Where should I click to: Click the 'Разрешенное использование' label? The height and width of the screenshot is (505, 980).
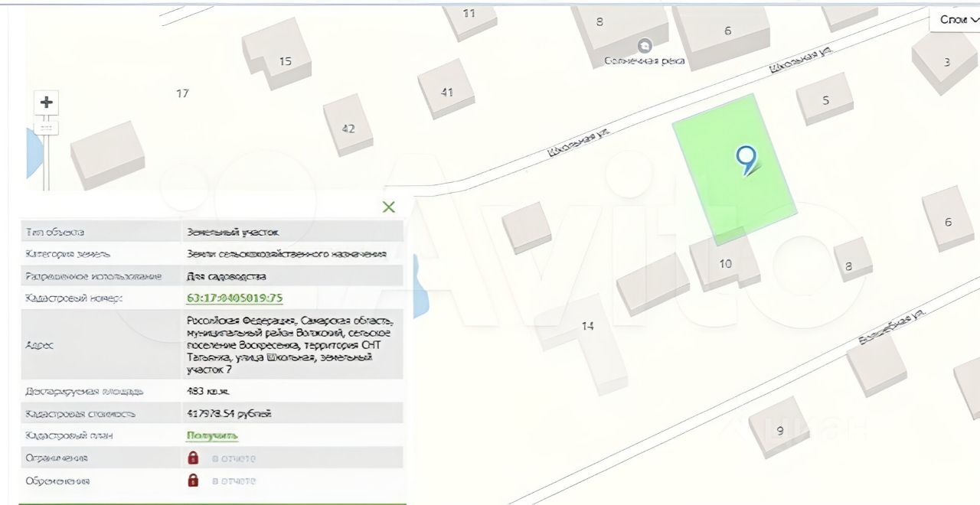click(x=94, y=276)
